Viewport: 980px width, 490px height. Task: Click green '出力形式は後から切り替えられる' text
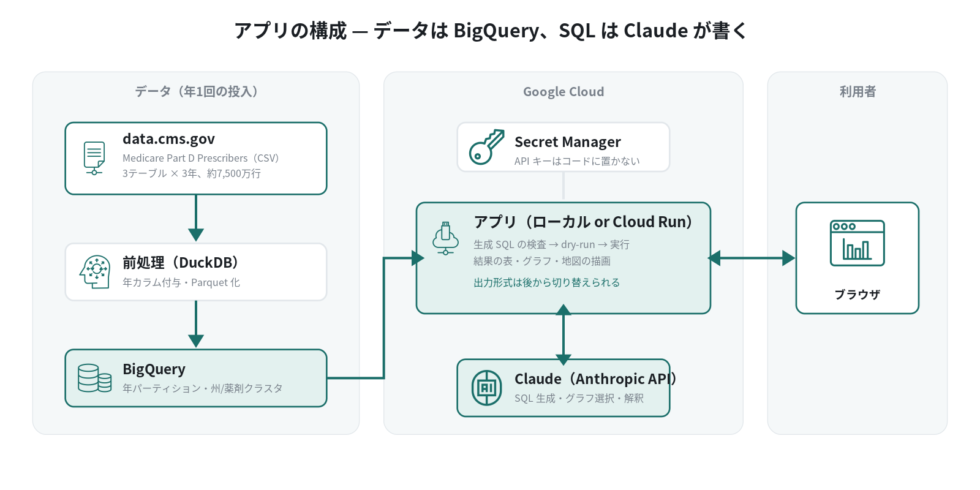pyautogui.click(x=546, y=282)
